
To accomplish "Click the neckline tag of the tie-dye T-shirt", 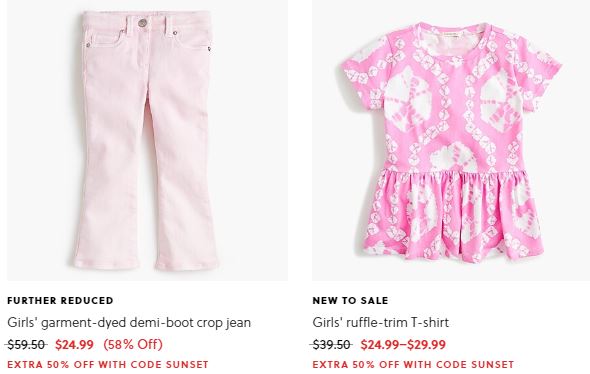I will (451, 35).
